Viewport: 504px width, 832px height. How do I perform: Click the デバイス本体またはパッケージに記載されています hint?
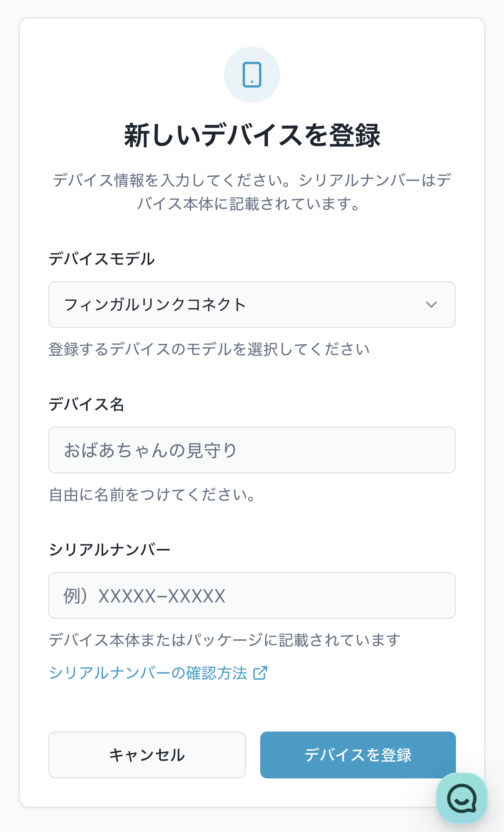(x=224, y=640)
